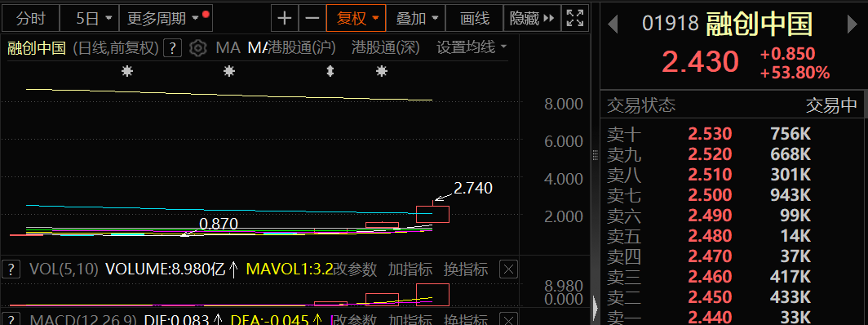Toggle 港股通(沪) overlay
Viewport: 868px width, 325px height.
click(x=302, y=47)
